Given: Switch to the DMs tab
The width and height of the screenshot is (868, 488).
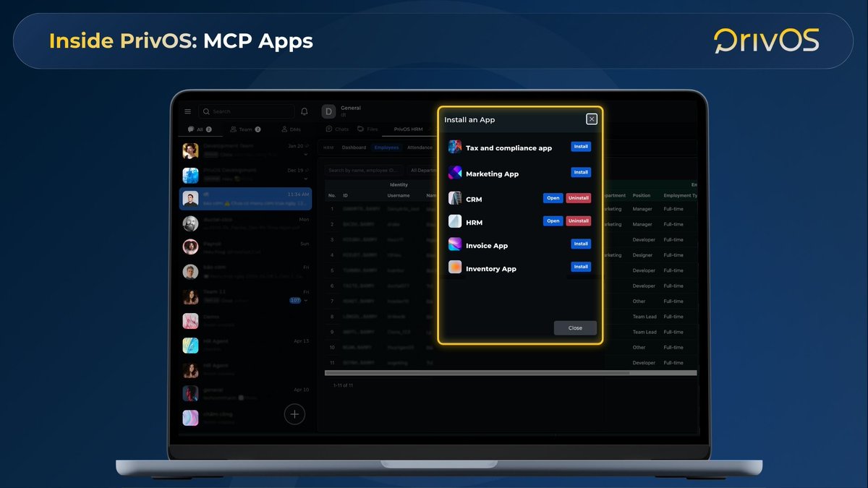Looking at the screenshot, I should pyautogui.click(x=292, y=129).
